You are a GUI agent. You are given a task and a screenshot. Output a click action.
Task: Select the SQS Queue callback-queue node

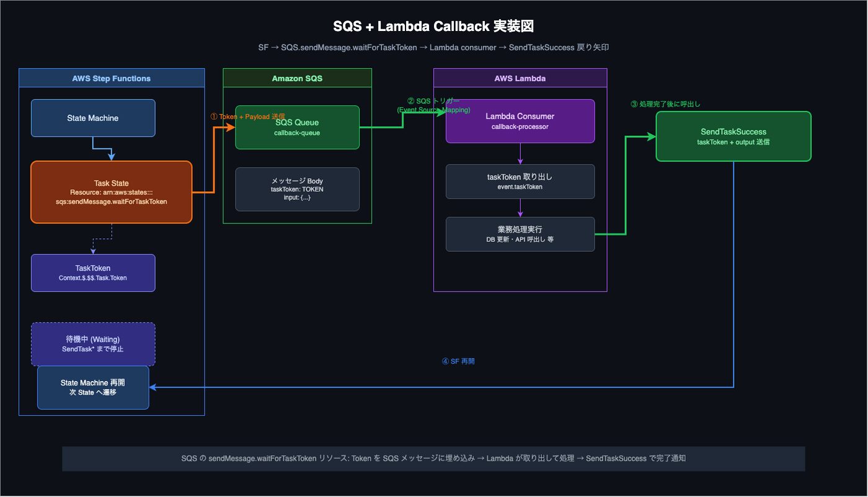297,127
